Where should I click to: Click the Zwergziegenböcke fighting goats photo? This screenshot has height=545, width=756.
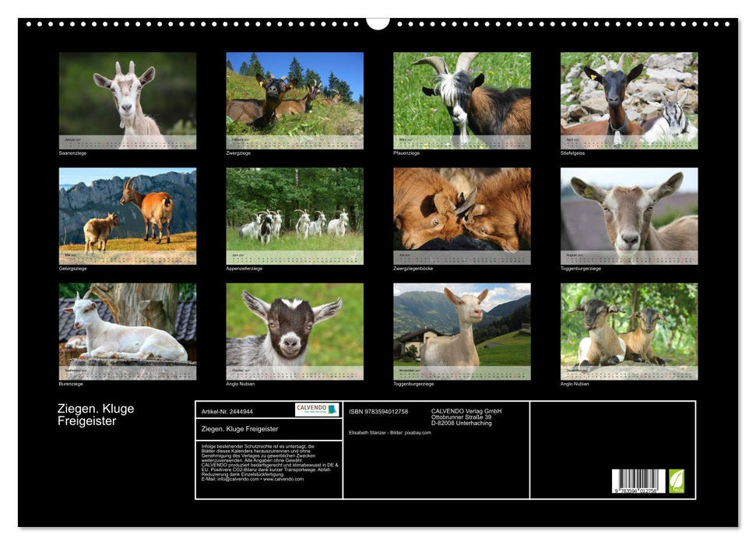(462, 216)
